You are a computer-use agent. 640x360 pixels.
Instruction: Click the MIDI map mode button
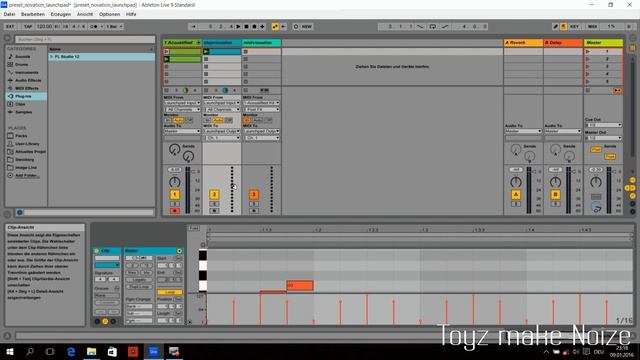(x=592, y=27)
